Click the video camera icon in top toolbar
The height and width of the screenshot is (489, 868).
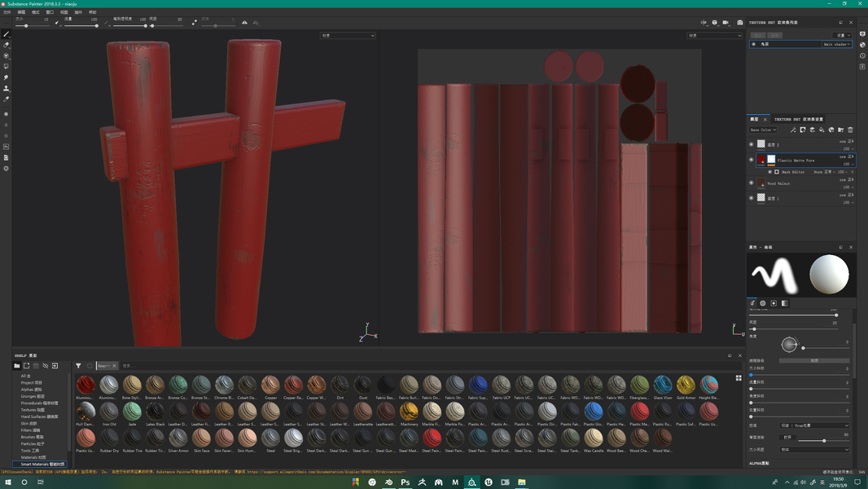point(726,23)
